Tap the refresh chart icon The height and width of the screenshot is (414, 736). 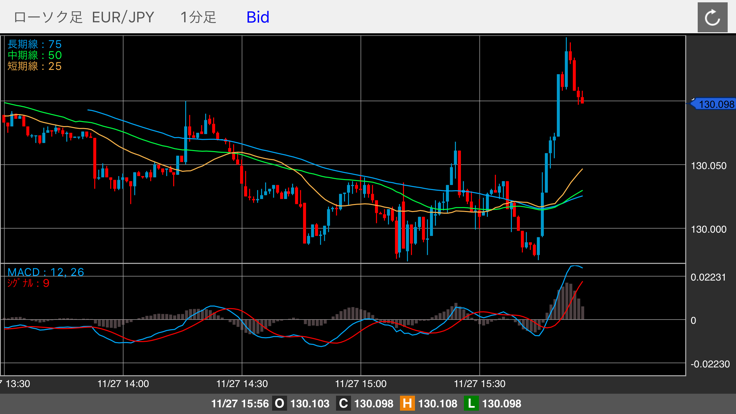coord(712,17)
